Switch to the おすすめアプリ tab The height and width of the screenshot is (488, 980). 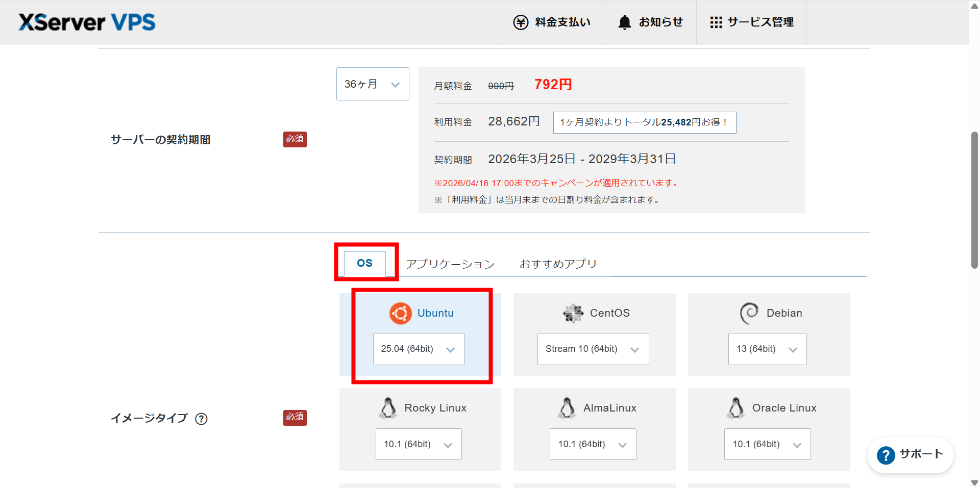click(558, 264)
